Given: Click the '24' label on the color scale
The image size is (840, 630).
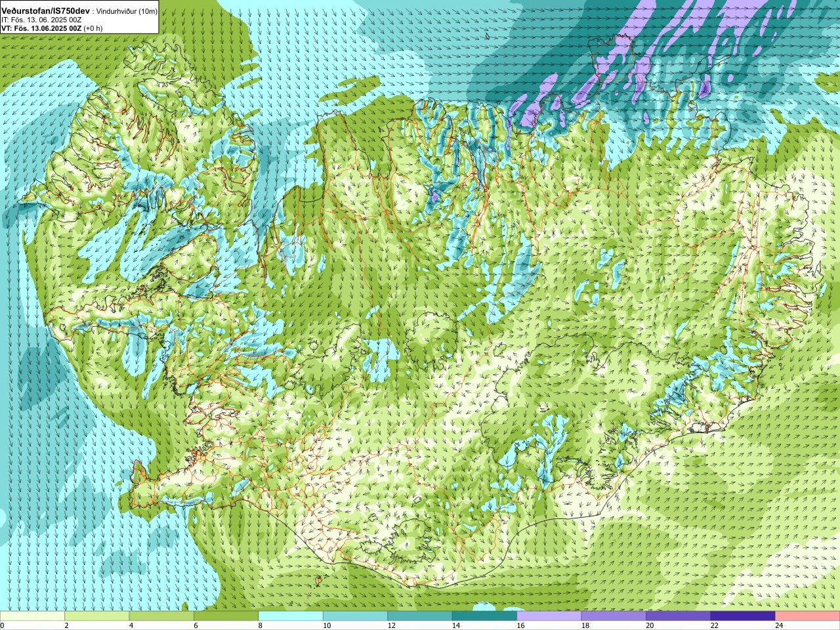Looking at the screenshot, I should [x=780, y=625].
